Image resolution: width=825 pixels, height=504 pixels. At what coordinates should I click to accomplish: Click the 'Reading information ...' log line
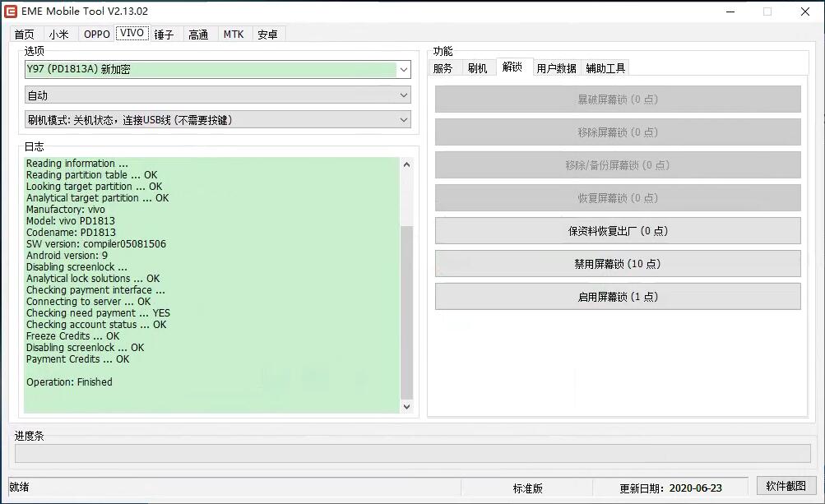point(77,163)
